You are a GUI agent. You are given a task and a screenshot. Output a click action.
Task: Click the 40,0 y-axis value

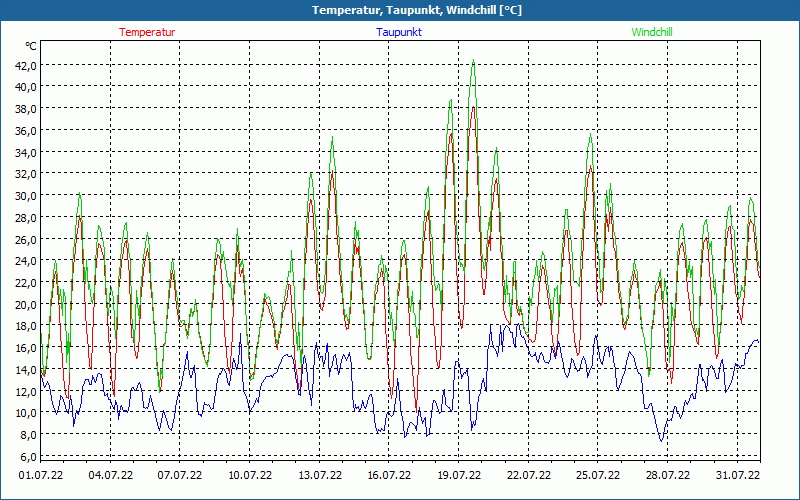tap(26, 87)
